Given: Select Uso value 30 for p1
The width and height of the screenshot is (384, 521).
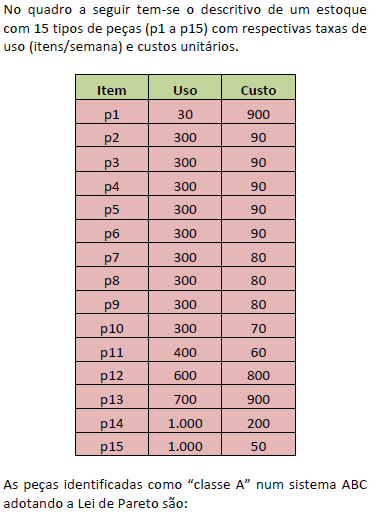Looking at the screenshot, I should [185, 112].
